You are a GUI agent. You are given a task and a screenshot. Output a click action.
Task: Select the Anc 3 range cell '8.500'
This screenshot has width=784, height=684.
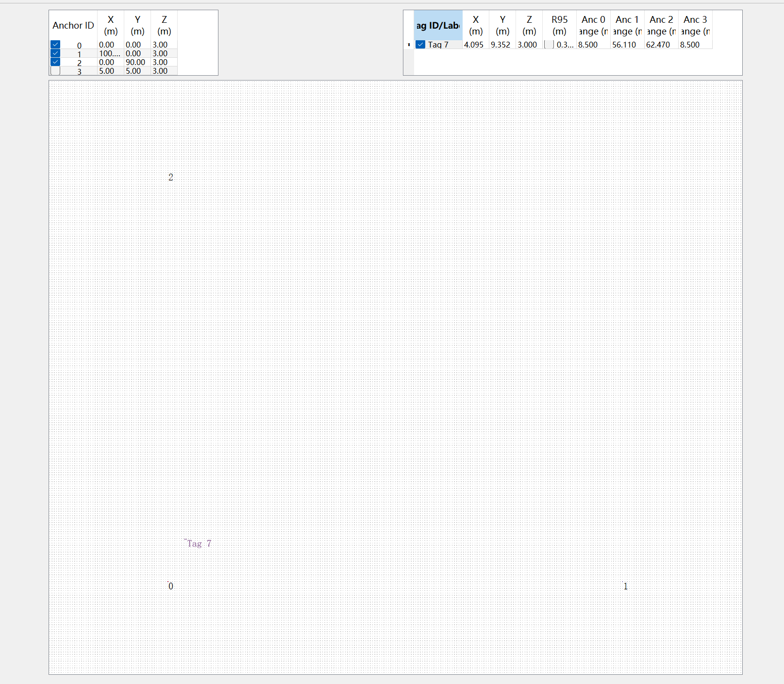695,45
